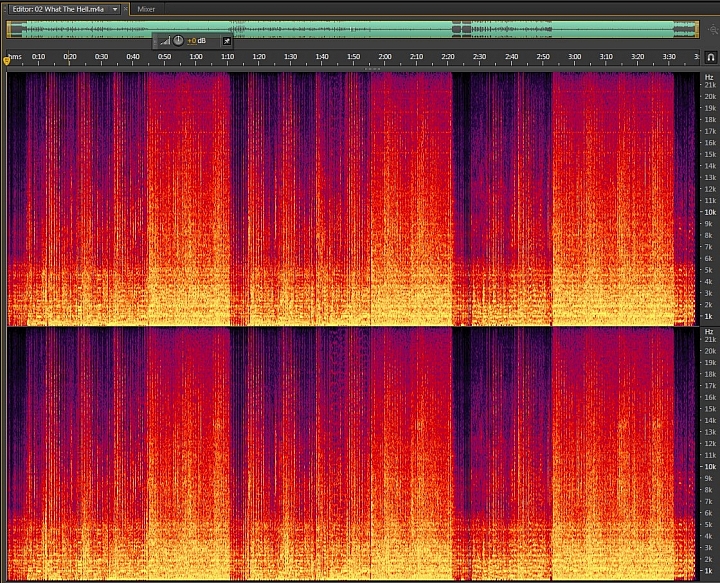Click 3:20 on the time ruler

click(637, 56)
